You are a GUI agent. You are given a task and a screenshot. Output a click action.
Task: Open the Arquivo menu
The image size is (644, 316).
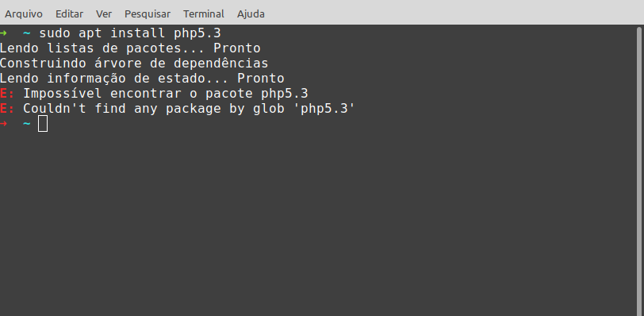(24, 14)
